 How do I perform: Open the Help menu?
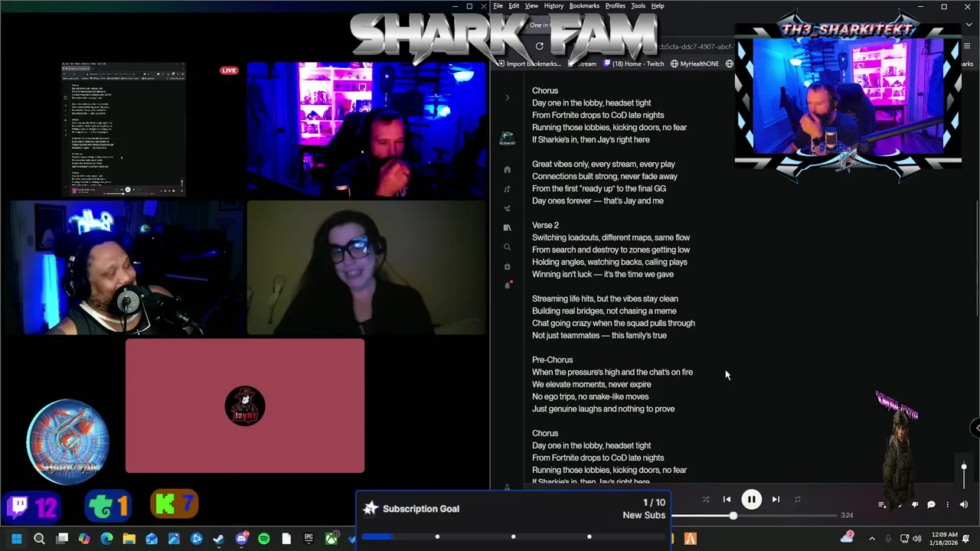coord(658,6)
